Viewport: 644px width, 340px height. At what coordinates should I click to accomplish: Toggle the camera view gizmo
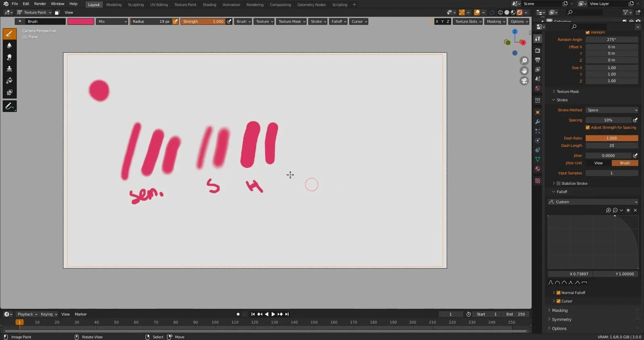[524, 81]
